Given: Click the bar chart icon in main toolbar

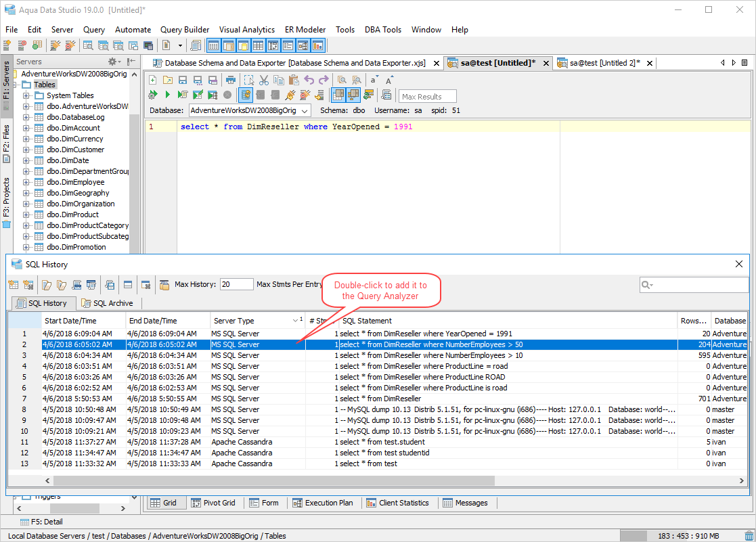Looking at the screenshot, I should [317, 46].
